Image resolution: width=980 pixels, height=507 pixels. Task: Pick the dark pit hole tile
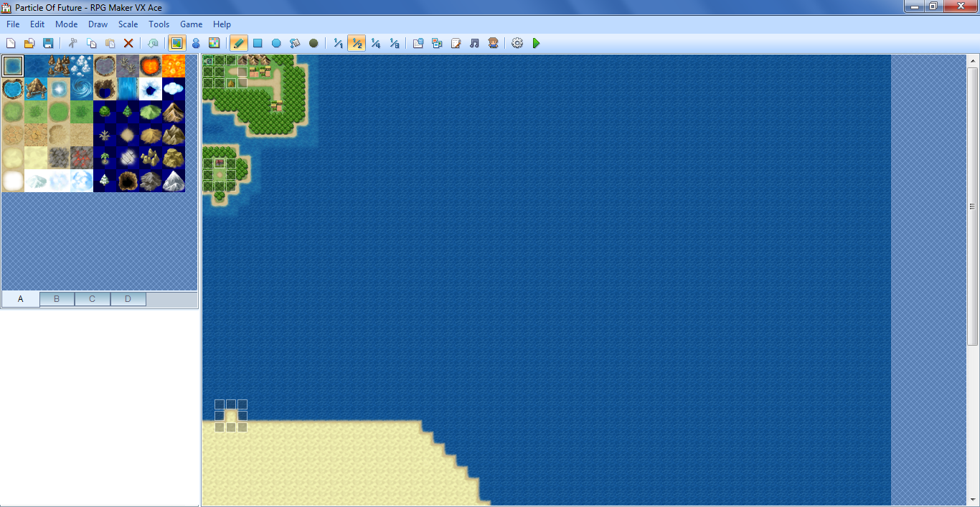(128, 181)
